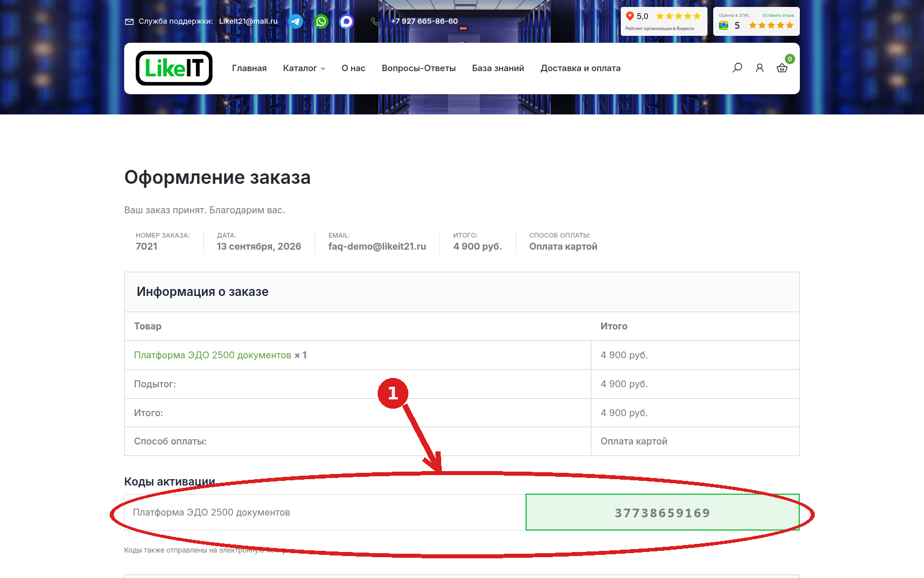Click the Коды активации heading

coord(170,481)
